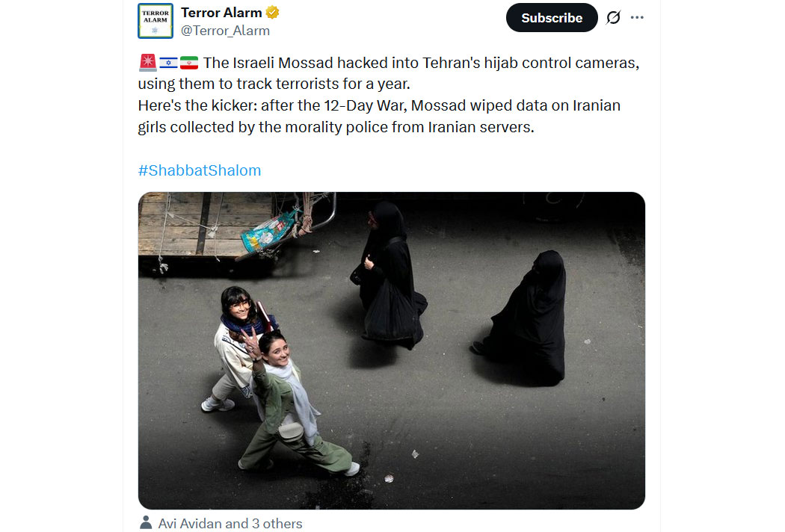785x532 pixels.
Task: Click the red siren emoji
Action: pos(148,63)
